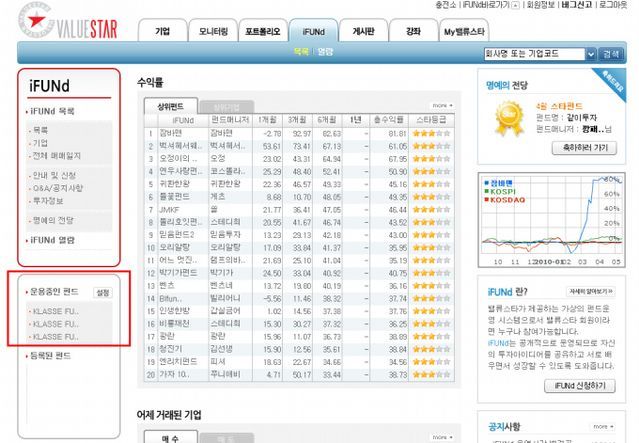Click the gold Star medal badge
This screenshot has width=639, height=443.
pos(508,118)
